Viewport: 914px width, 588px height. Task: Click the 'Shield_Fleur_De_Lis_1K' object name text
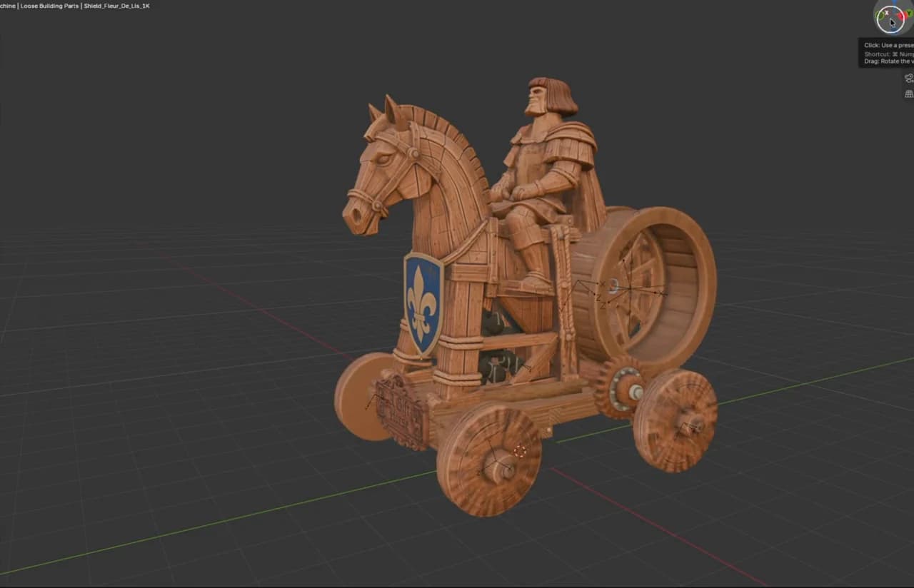point(116,6)
